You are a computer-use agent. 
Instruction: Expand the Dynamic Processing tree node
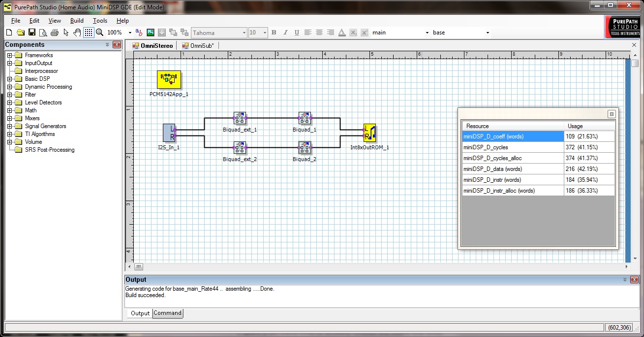9,87
